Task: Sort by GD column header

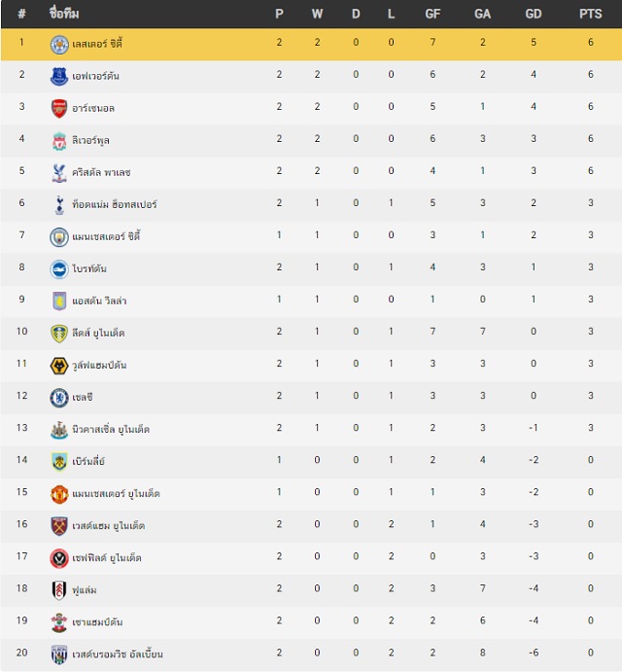Action: [x=534, y=15]
